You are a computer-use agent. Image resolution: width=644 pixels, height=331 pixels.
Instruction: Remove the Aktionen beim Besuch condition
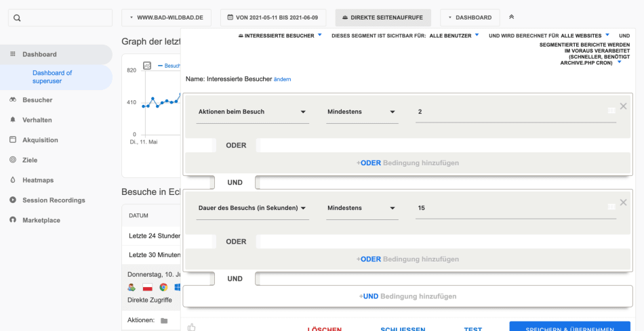pos(623,106)
